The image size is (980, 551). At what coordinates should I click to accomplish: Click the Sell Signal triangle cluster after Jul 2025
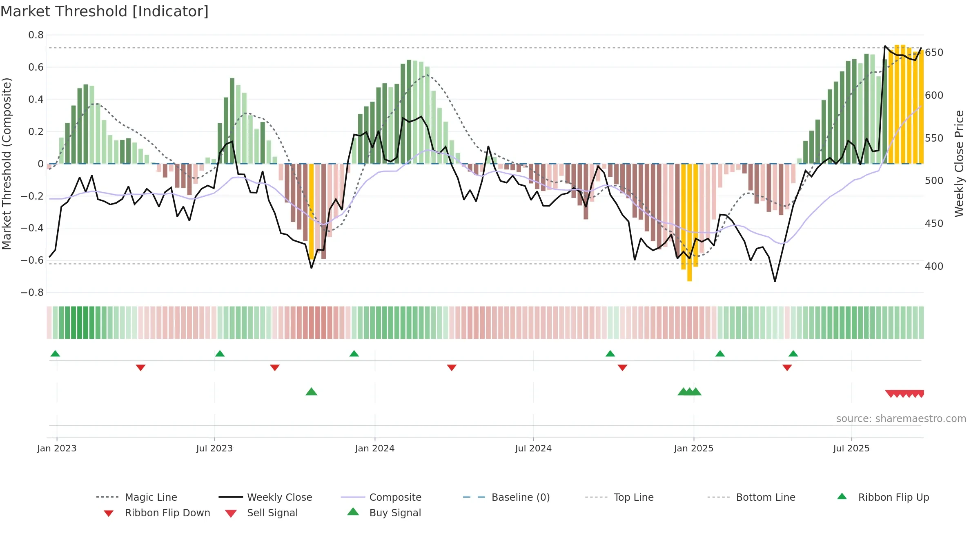point(904,394)
